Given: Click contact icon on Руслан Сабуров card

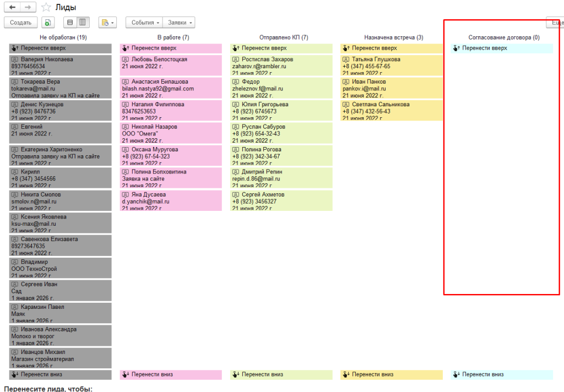Looking at the screenshot, I should [x=236, y=127].
